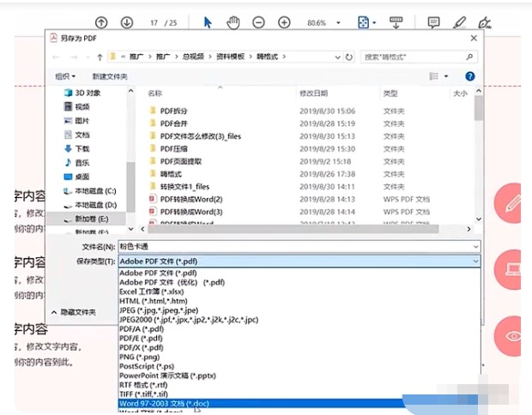Collapse folders with 隐藏文件夹
This screenshot has height=415, width=532.
pyautogui.click(x=74, y=312)
